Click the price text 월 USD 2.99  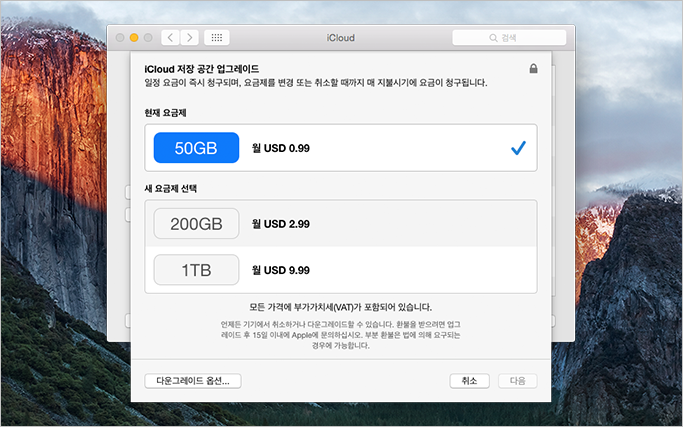coord(281,224)
